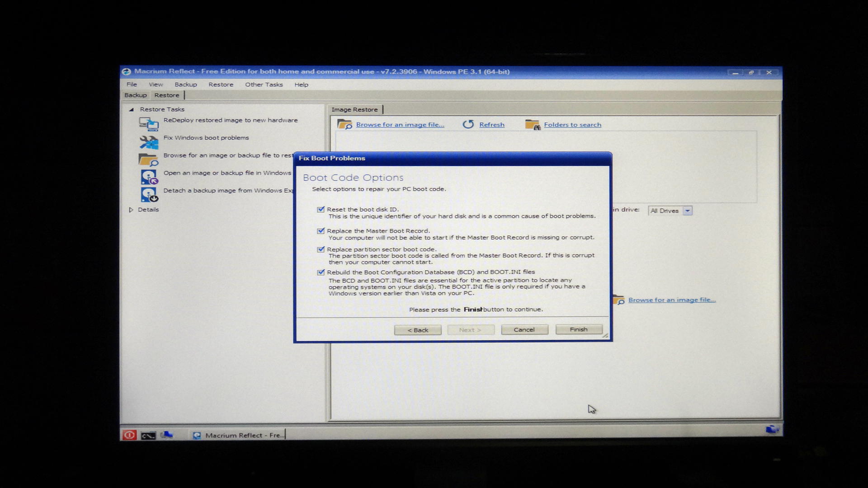Click the Macrium Reflect title bar logo
Viewport: 868px width, 488px height.
(127, 71)
